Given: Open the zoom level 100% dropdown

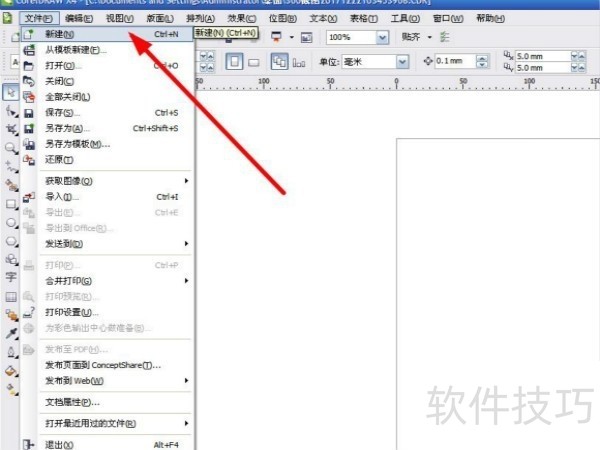Looking at the screenshot, I should pyautogui.click(x=383, y=37).
